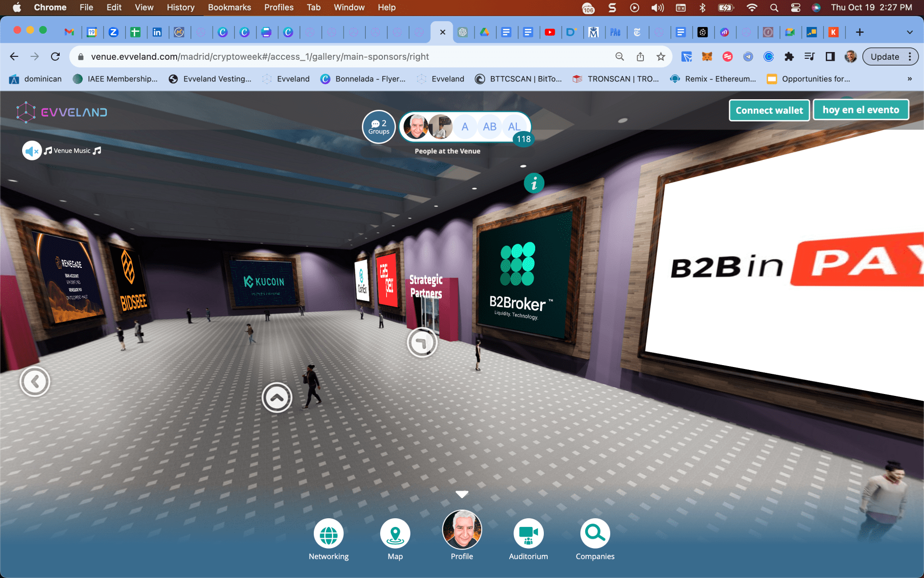This screenshot has height=578, width=924.
Task: Switch to the YouTube tab
Action: pos(550,32)
